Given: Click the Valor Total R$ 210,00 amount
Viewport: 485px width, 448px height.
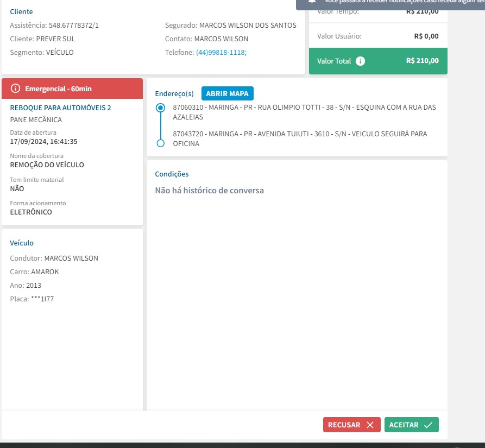Looking at the screenshot, I should [x=422, y=61].
